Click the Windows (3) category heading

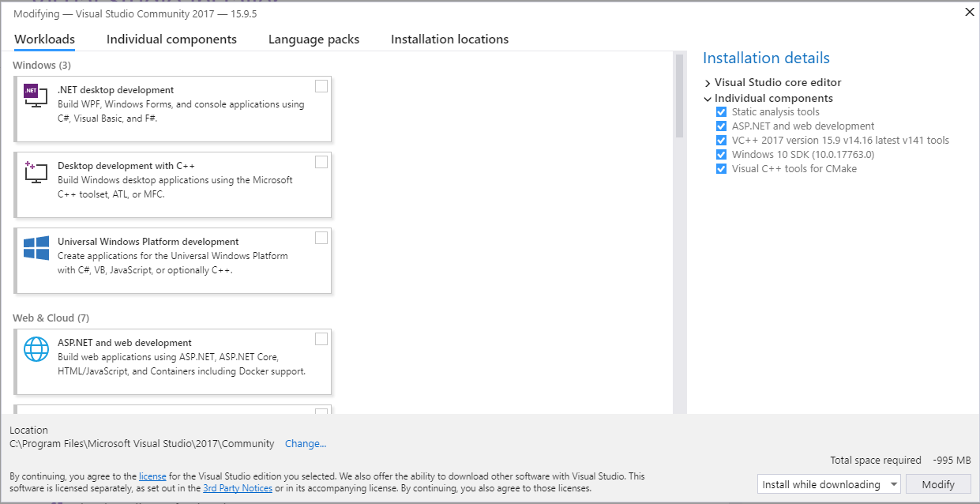[42, 65]
